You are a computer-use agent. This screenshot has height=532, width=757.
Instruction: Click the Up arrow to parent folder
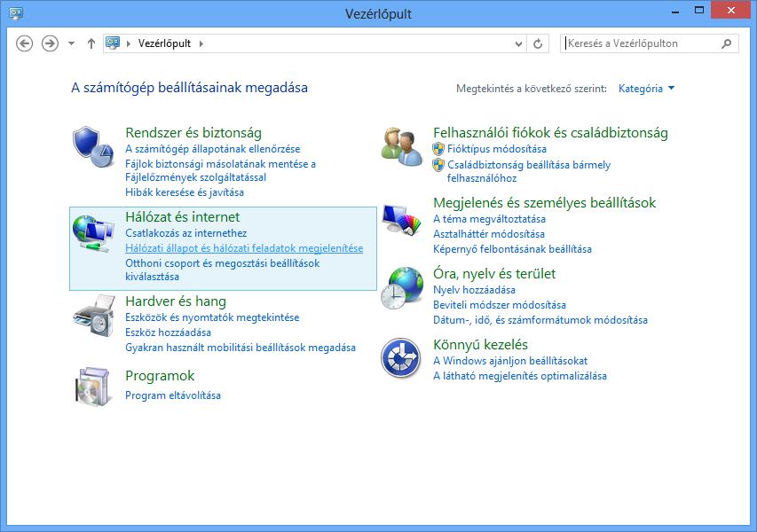(x=91, y=43)
